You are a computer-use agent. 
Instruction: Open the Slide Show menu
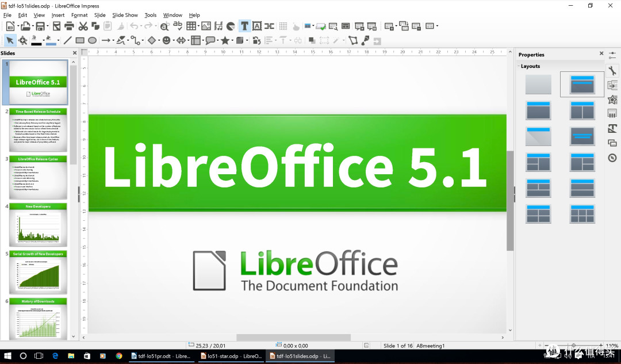coord(125,15)
